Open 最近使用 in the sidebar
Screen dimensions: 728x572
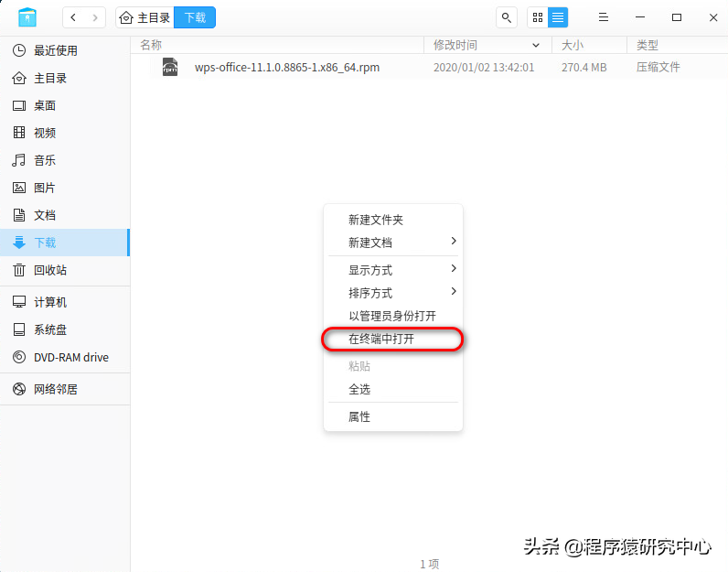click(65, 50)
